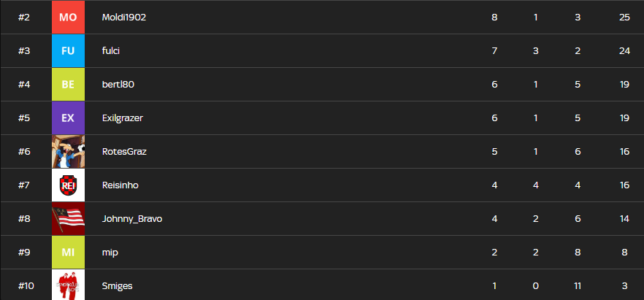Select the bertl80 username
The image size is (644, 300).
(118, 84)
